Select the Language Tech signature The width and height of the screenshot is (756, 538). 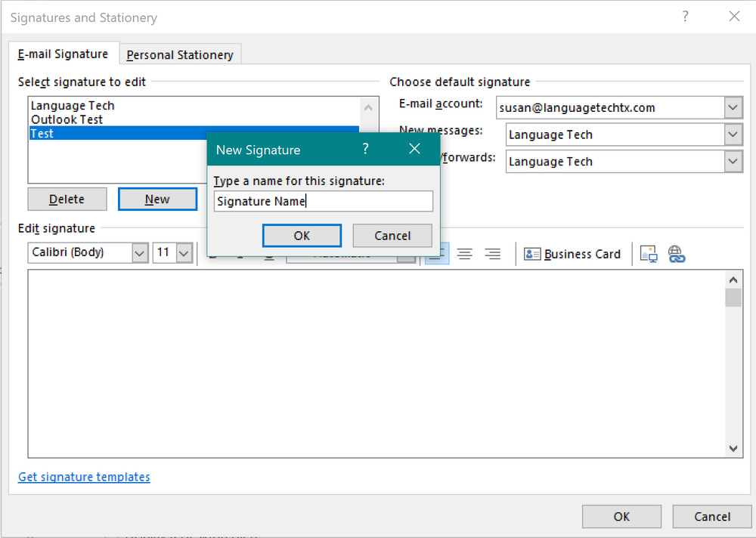(72, 105)
